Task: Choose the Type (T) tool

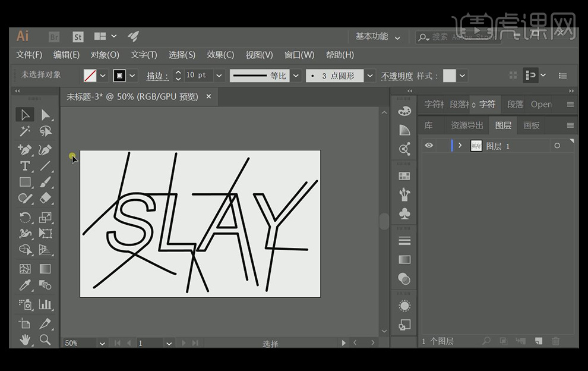Action: (25, 166)
